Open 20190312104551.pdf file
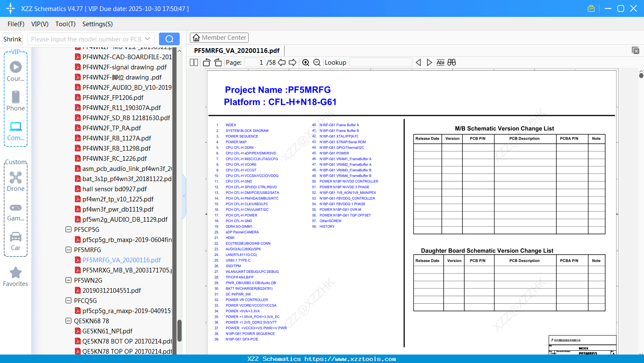 112,290
